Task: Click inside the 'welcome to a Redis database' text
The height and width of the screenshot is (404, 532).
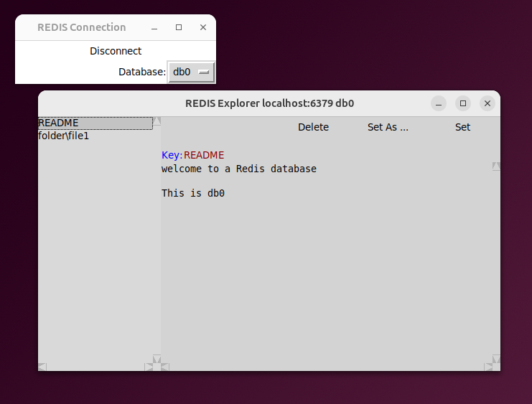Action: pyautogui.click(x=239, y=169)
